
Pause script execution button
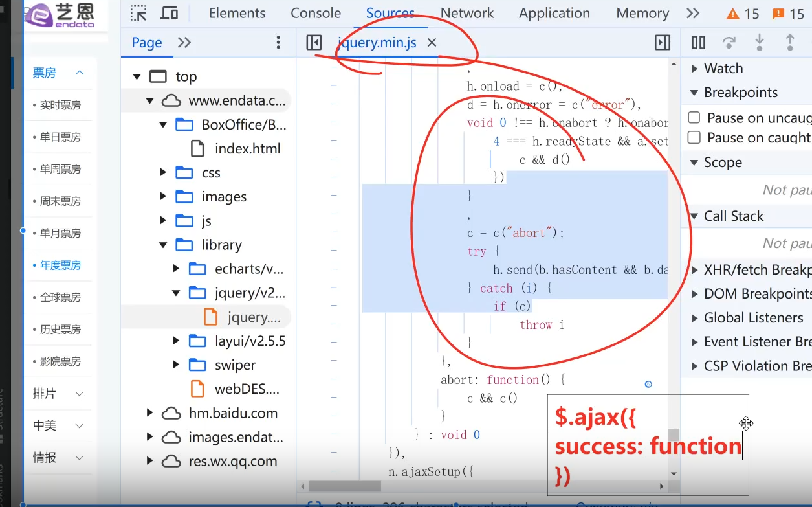[698, 43]
